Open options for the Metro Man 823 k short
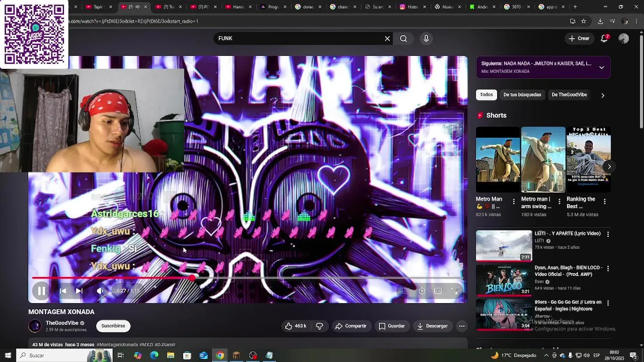The height and width of the screenshot is (362, 644). pos(514,202)
